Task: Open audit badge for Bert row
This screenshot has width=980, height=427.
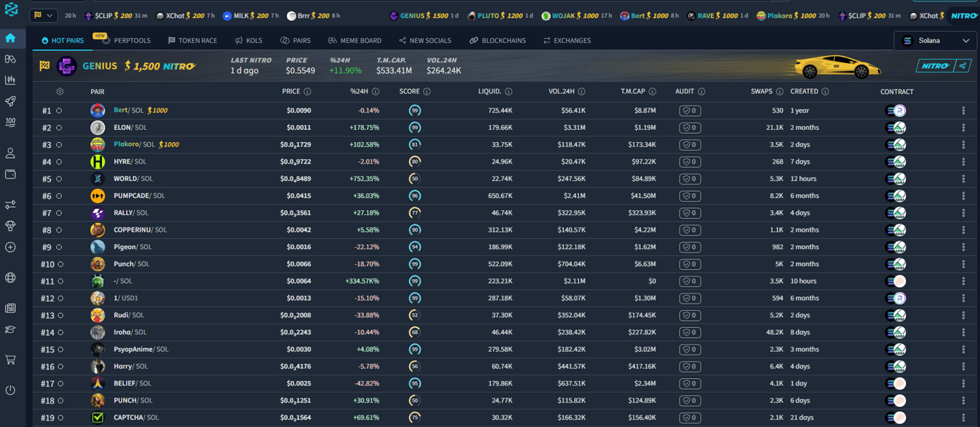Action: pyautogui.click(x=690, y=111)
